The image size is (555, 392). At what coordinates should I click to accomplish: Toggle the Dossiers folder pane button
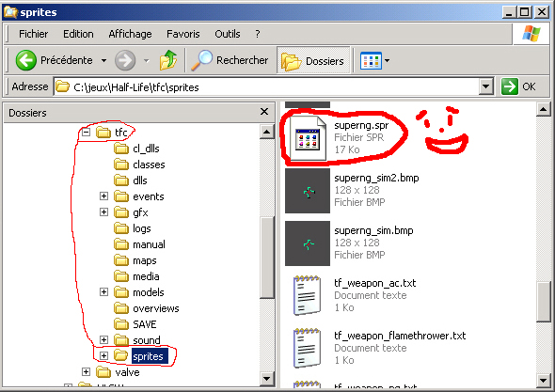[x=313, y=61]
